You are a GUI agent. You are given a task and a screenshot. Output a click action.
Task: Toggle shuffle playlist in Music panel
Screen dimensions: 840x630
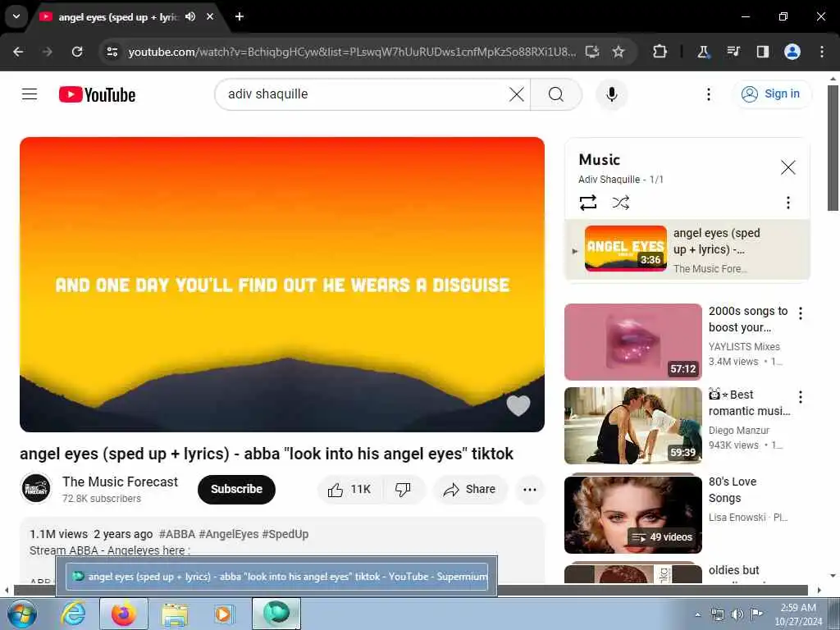620,203
